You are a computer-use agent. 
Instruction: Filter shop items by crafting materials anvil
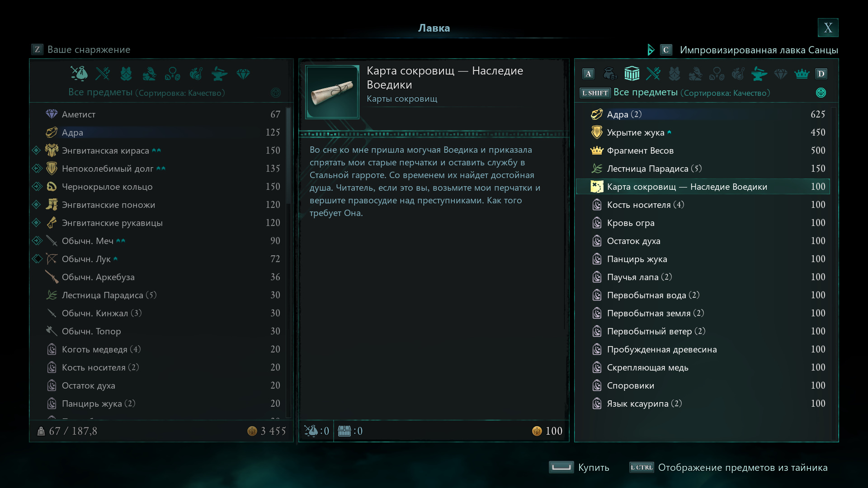[x=759, y=73]
